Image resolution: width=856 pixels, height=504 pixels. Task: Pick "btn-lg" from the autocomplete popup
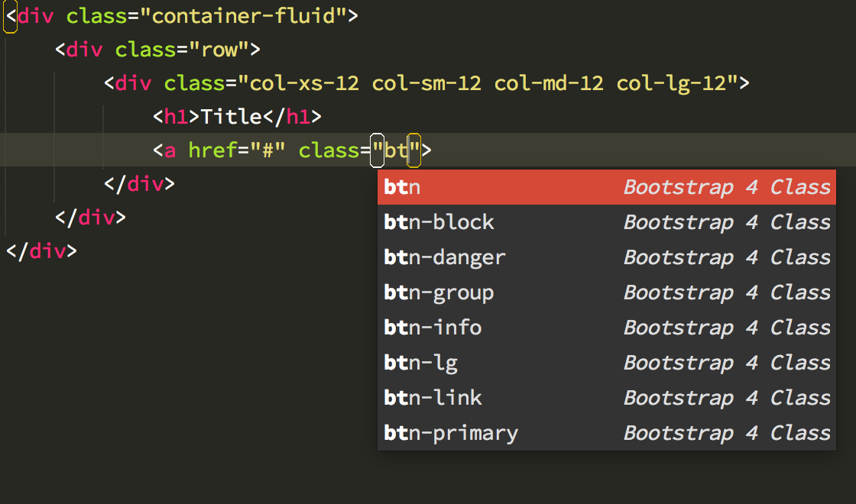tap(607, 363)
